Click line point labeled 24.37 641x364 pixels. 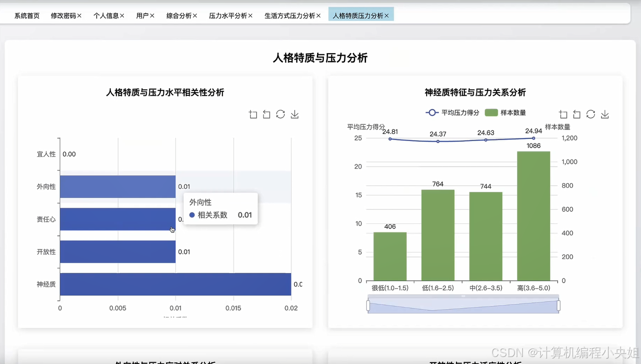pos(438,141)
